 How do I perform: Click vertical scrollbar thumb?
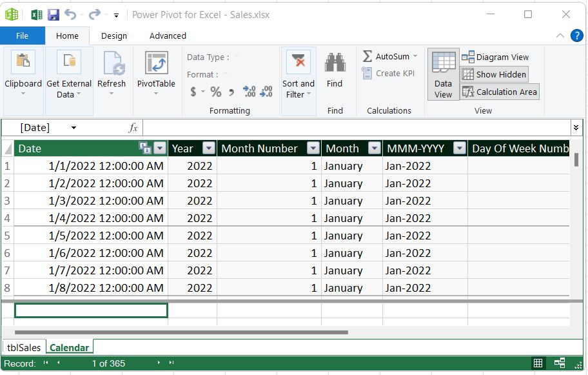click(576, 159)
